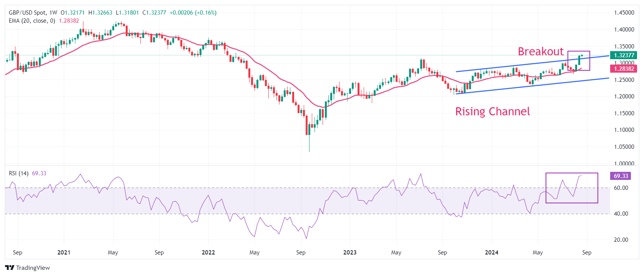Click the 2022 label on the time axis

click(x=208, y=253)
